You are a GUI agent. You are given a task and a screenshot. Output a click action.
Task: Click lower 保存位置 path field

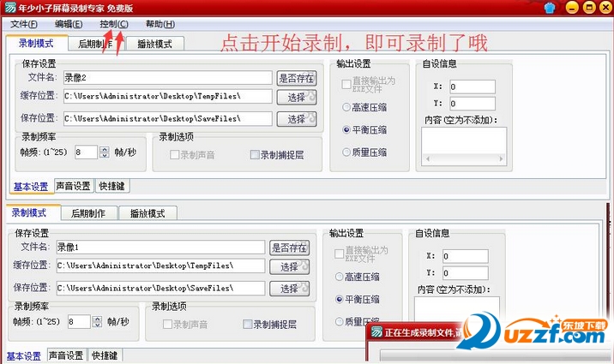pyautogui.click(x=160, y=288)
